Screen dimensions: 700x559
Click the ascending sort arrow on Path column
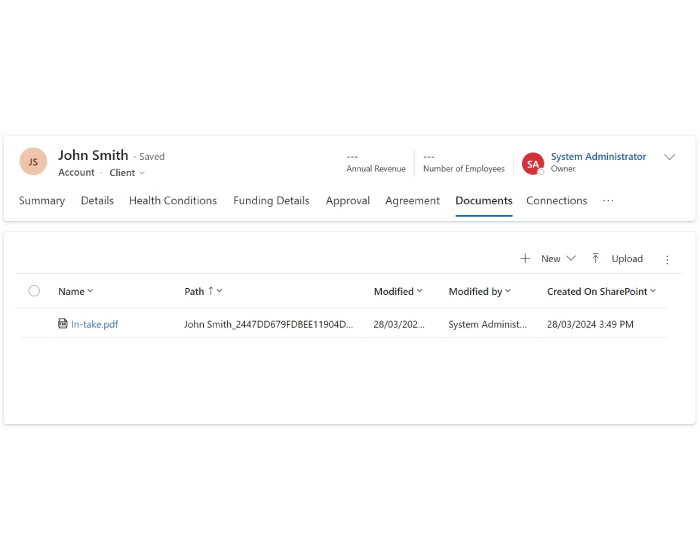210,291
